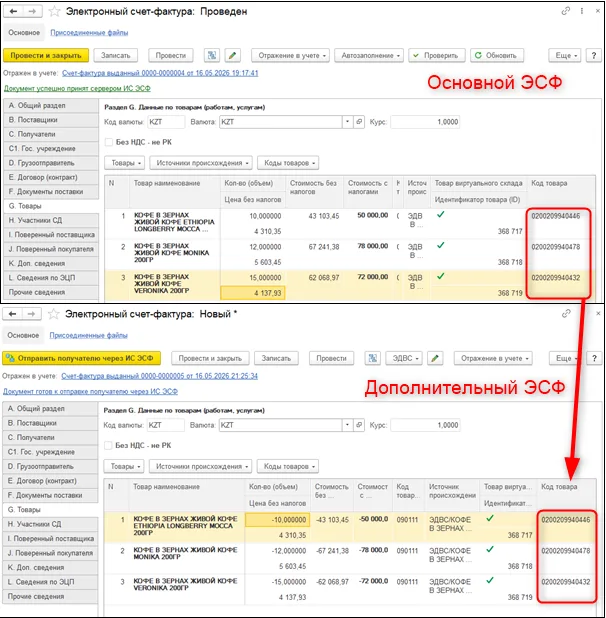Select K. Доп. сведения in Новый window

50,568
